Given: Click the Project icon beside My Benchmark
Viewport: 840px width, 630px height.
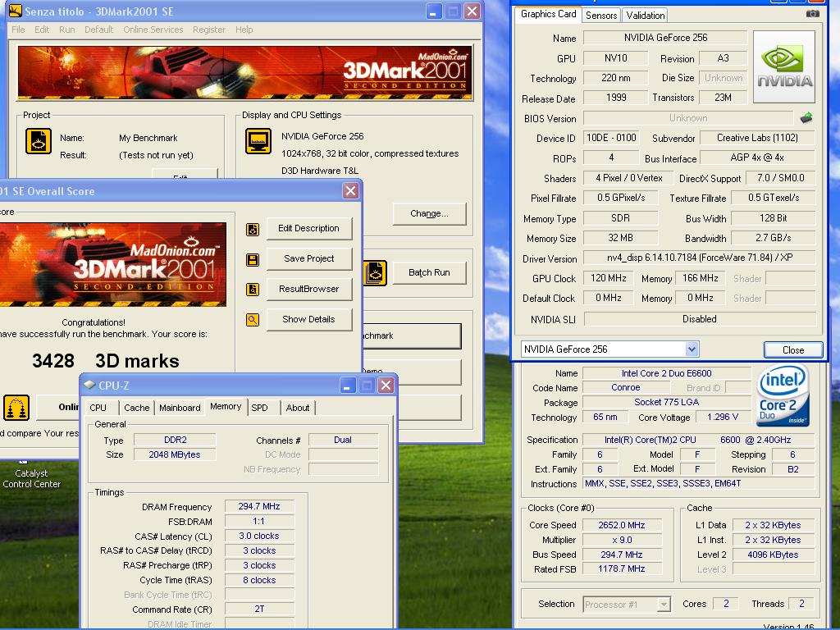Looking at the screenshot, I should [x=39, y=141].
